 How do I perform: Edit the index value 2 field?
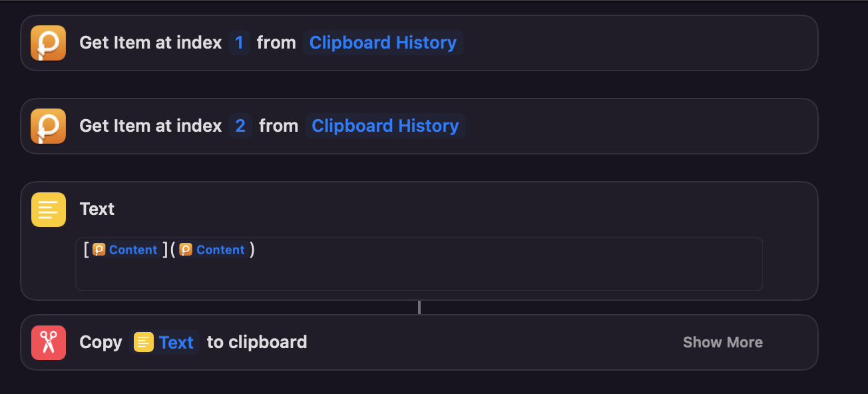coord(240,126)
